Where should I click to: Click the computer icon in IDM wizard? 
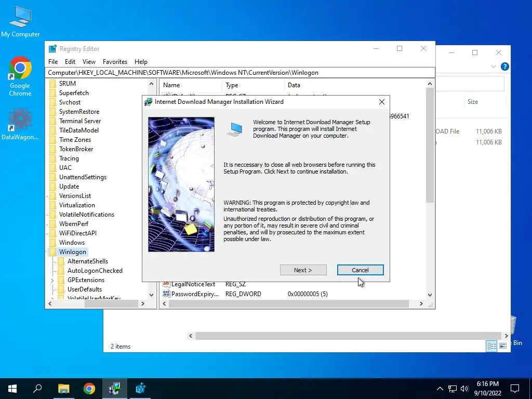pyautogui.click(x=235, y=129)
